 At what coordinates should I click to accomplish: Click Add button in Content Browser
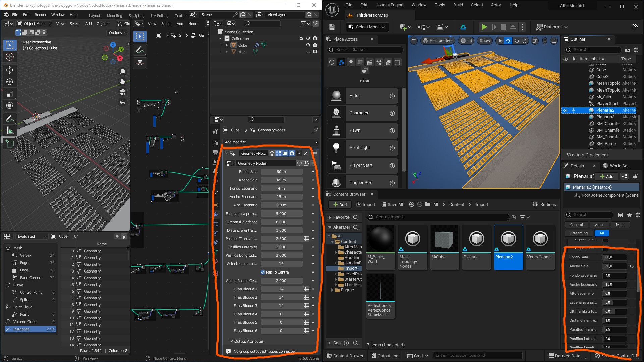(340, 204)
